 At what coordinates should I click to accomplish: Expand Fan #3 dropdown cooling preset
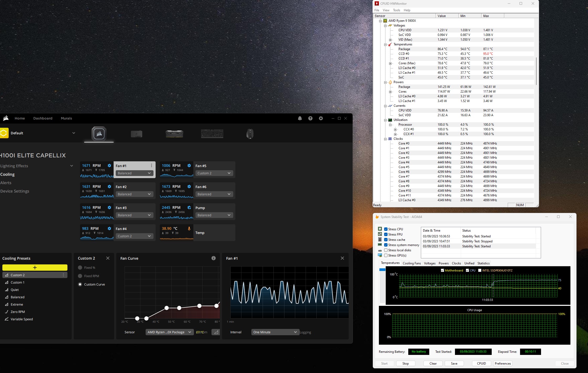click(149, 215)
